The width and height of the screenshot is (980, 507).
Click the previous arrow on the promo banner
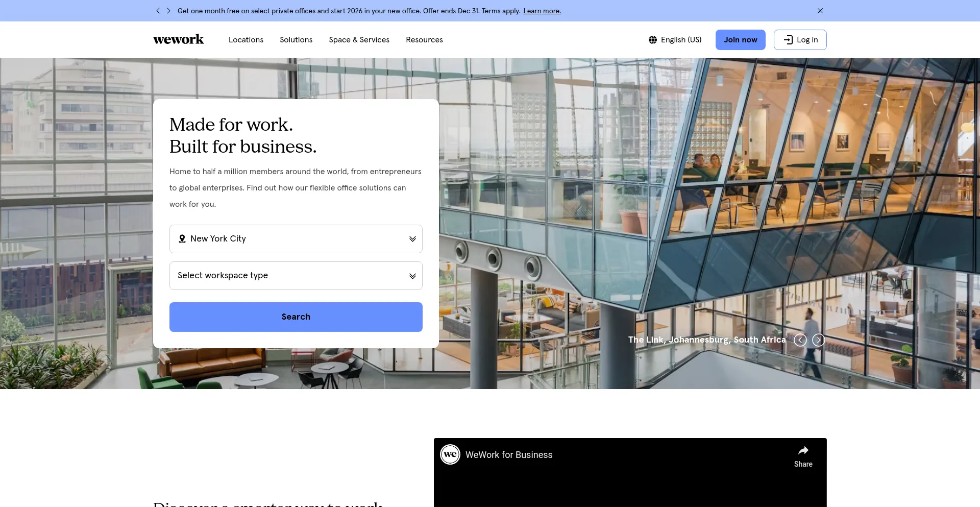point(158,10)
